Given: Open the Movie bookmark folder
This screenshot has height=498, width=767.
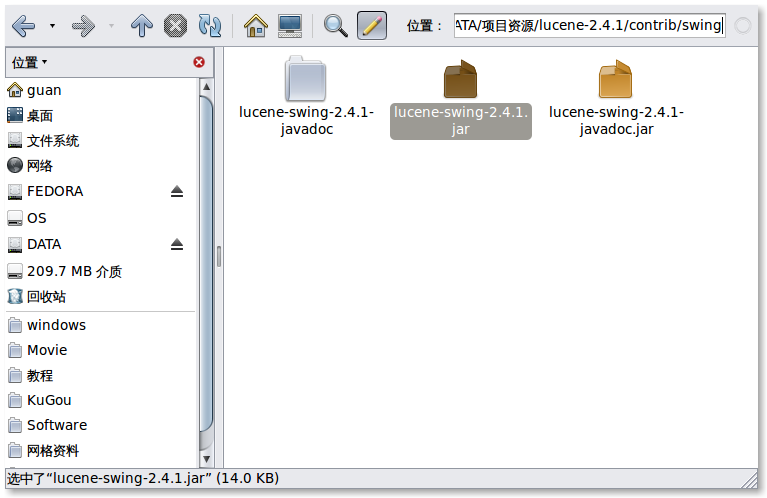Looking at the screenshot, I should [x=100, y=350].
